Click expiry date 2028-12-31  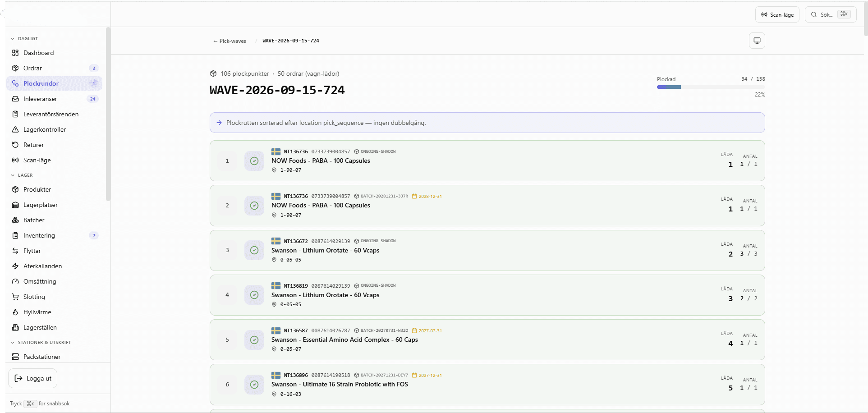click(x=430, y=196)
